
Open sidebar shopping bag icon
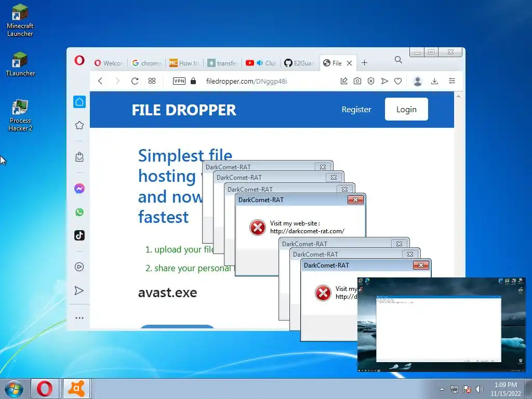(x=79, y=157)
